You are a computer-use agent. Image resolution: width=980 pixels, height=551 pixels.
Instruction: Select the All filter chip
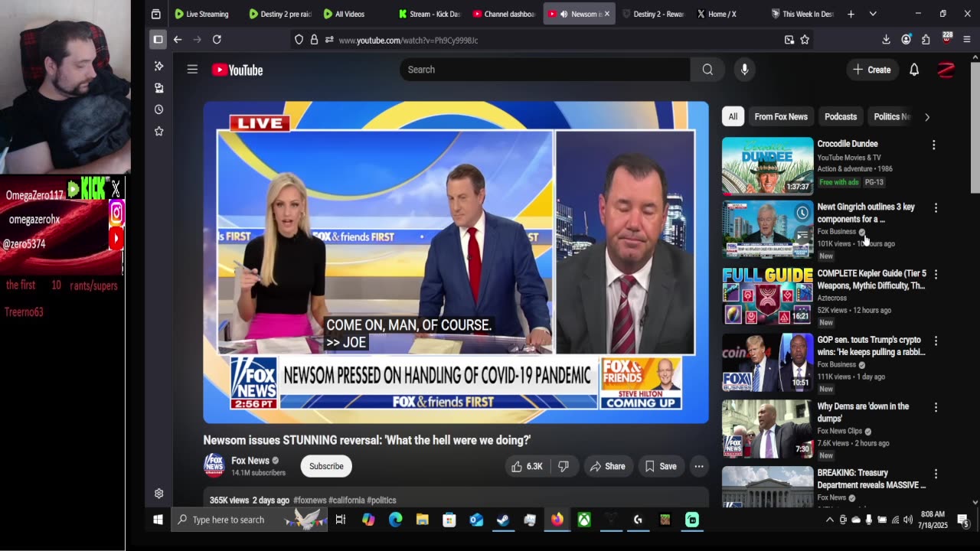[x=733, y=116]
